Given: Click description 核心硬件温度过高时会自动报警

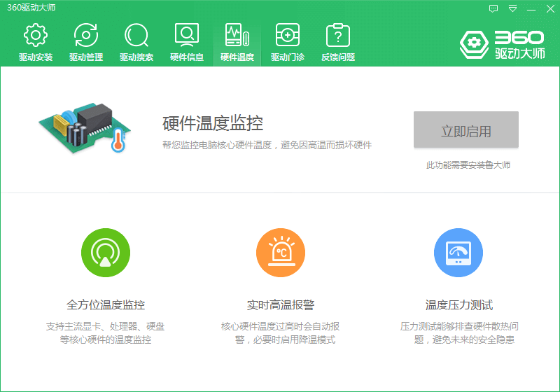Looking at the screenshot, I should pyautogui.click(x=281, y=332).
